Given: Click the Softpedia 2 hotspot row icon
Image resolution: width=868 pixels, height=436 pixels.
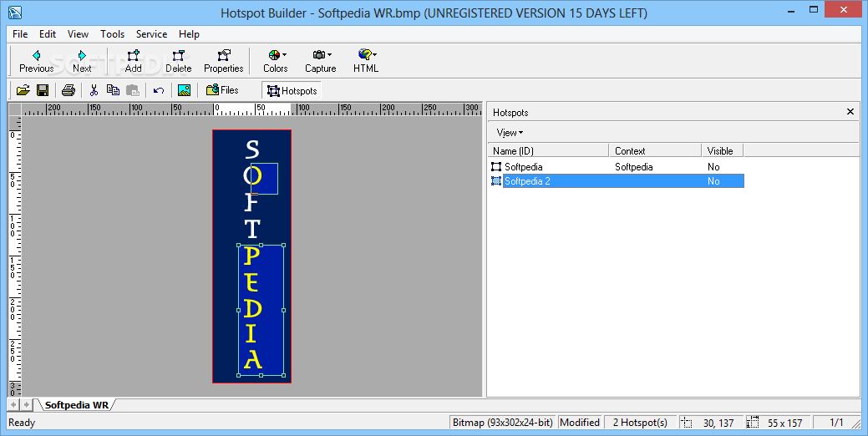Looking at the screenshot, I should 496,181.
